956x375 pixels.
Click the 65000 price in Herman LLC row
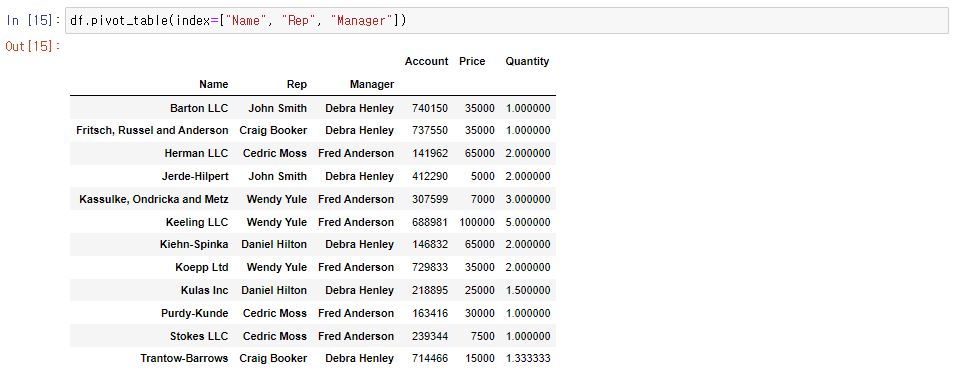click(x=480, y=153)
